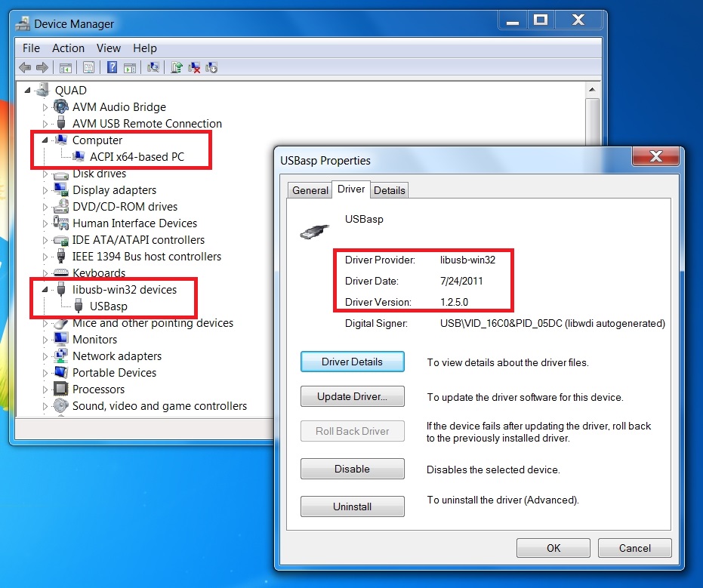Image resolution: width=703 pixels, height=588 pixels.
Task: Click Update Driver Software toolbar icon
Action: coord(176,68)
